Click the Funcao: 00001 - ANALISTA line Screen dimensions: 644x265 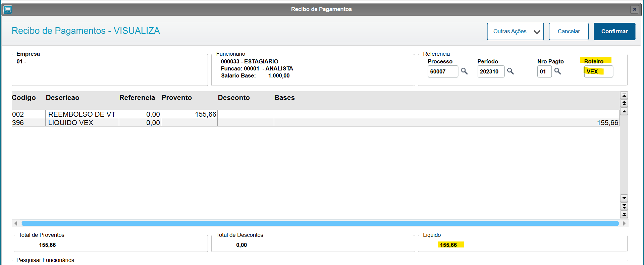pyautogui.click(x=257, y=68)
